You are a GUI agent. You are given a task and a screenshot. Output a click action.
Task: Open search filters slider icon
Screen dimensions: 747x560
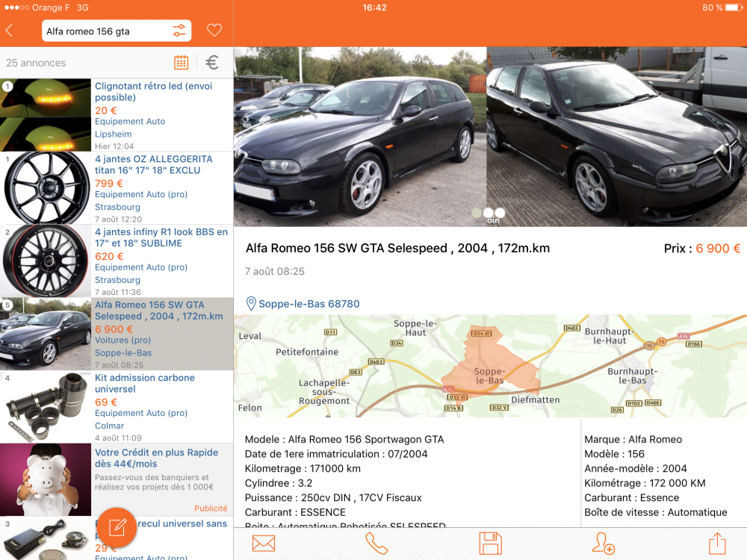(x=179, y=31)
